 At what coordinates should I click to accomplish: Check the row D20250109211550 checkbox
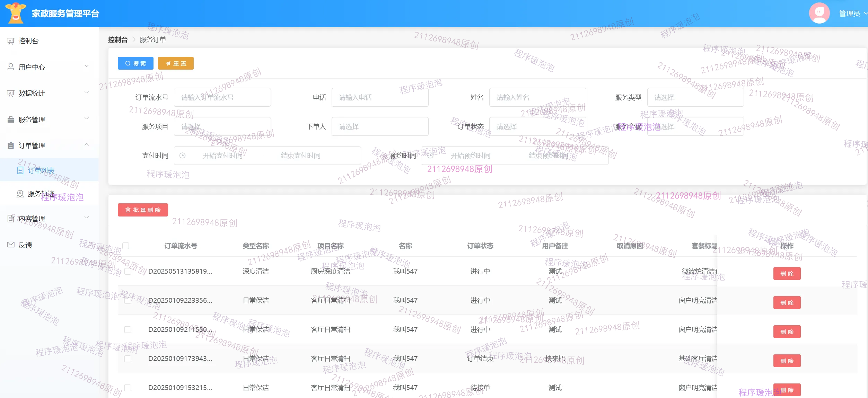coord(128,329)
